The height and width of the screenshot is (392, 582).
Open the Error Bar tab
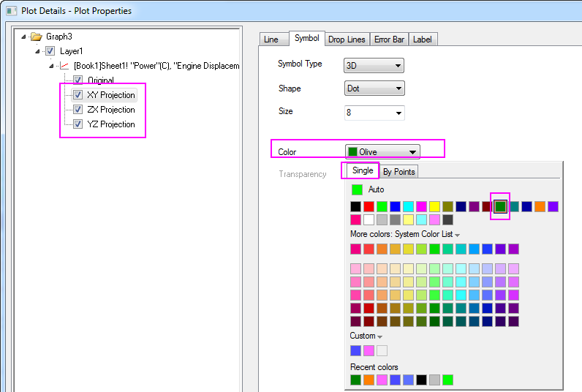388,39
